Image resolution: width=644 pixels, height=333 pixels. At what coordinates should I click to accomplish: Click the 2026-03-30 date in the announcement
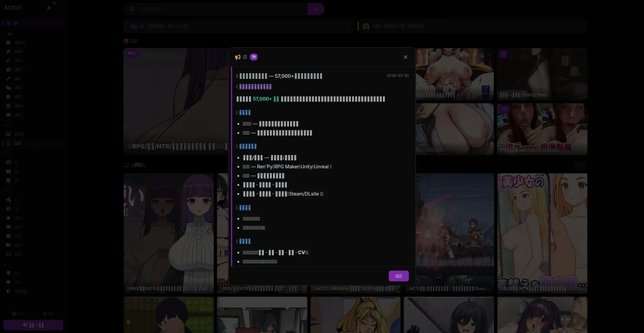pyautogui.click(x=398, y=75)
